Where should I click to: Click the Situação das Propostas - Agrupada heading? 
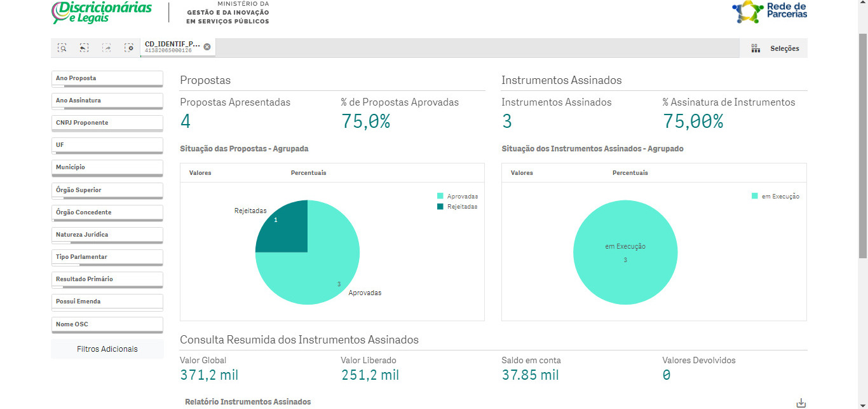[244, 149]
